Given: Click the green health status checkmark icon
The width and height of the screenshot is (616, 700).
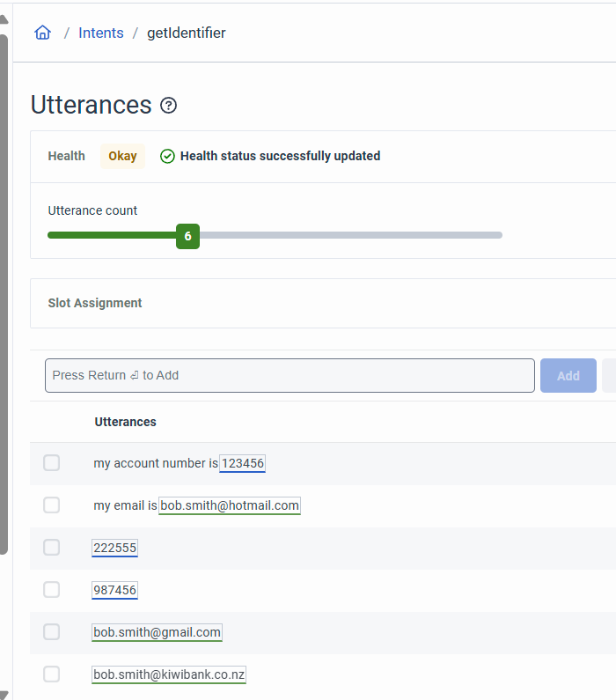Looking at the screenshot, I should [x=167, y=156].
